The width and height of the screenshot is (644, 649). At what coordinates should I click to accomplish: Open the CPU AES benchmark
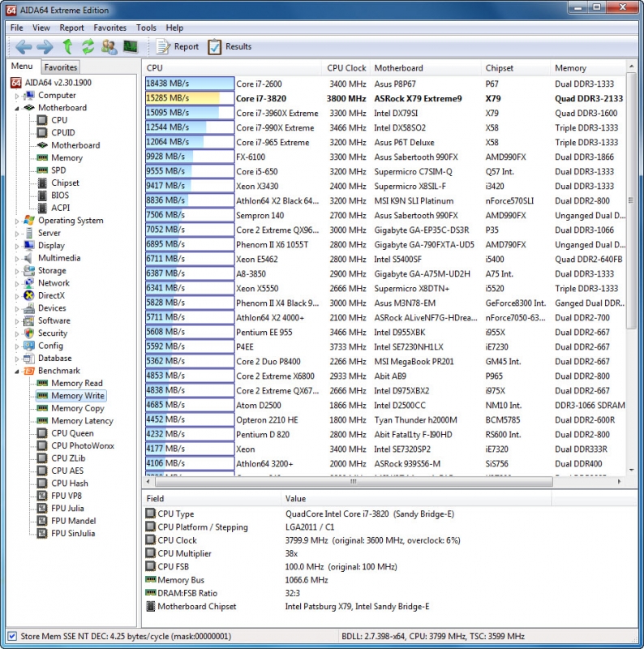pos(67,471)
